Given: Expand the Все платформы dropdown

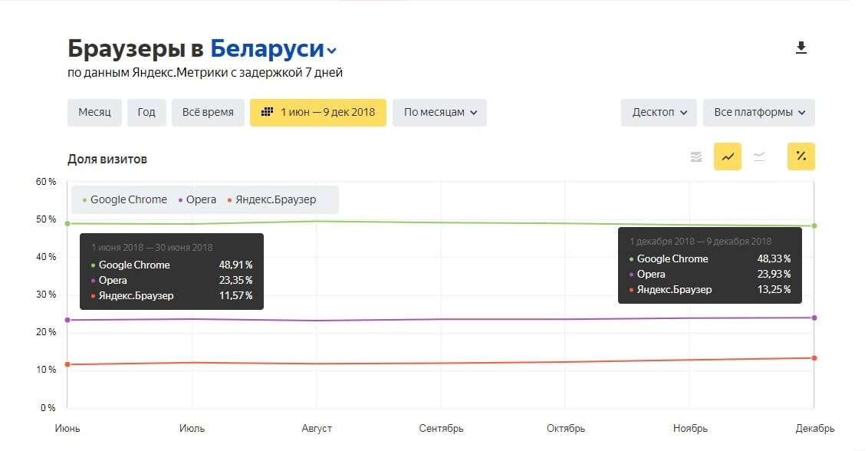Looking at the screenshot, I should point(758,112).
